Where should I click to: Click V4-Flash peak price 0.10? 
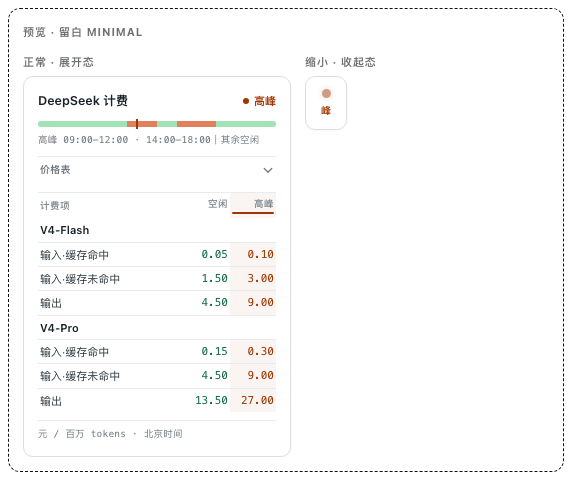pyautogui.click(x=260, y=254)
